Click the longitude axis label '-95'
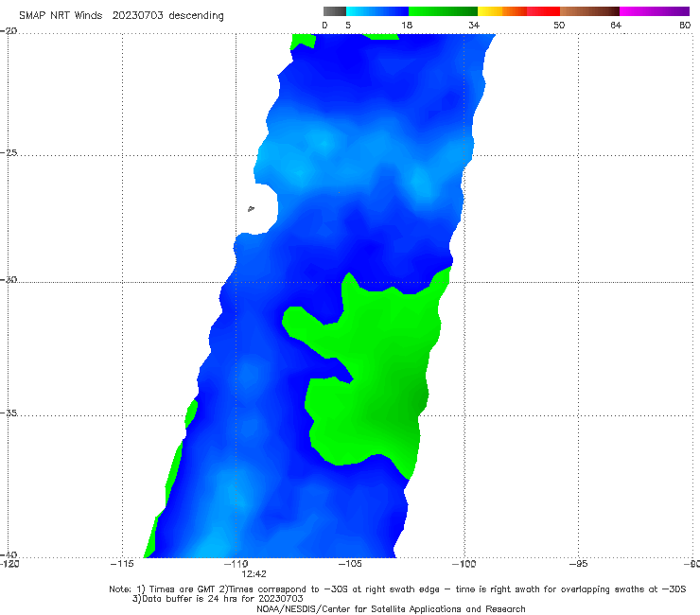 coord(578,564)
